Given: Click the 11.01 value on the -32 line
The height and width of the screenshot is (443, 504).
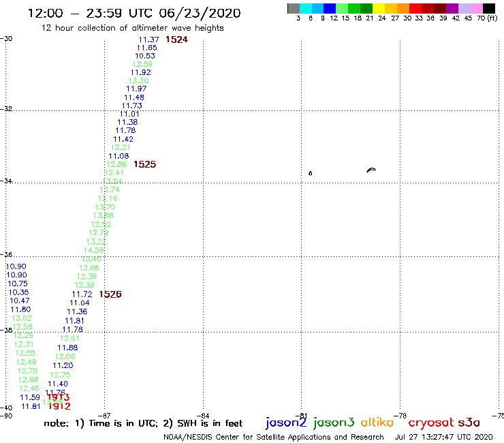Looking at the screenshot, I should click(x=129, y=114).
